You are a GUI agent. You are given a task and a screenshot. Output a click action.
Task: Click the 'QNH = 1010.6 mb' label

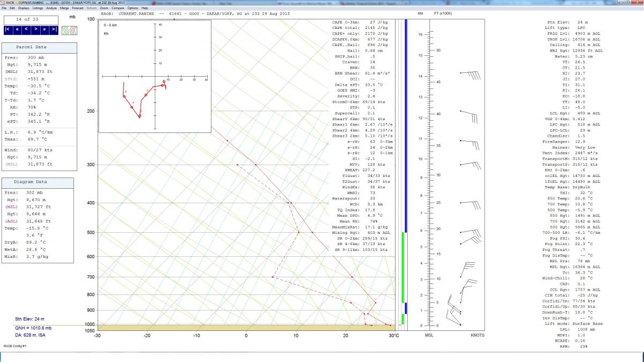coord(33,328)
